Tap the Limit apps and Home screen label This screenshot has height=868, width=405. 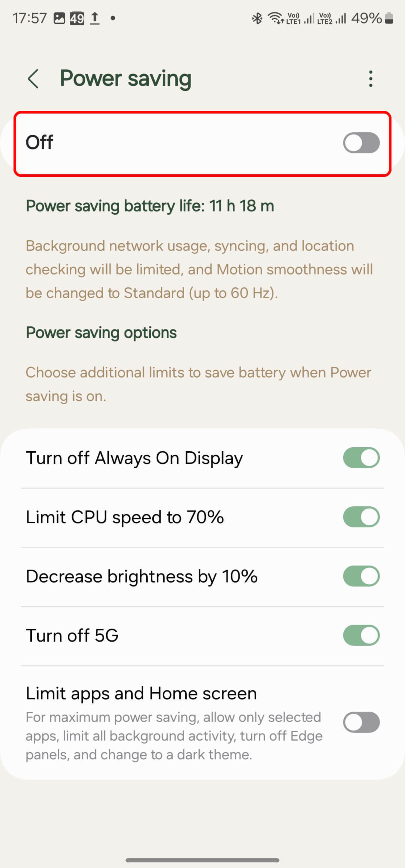[141, 694]
